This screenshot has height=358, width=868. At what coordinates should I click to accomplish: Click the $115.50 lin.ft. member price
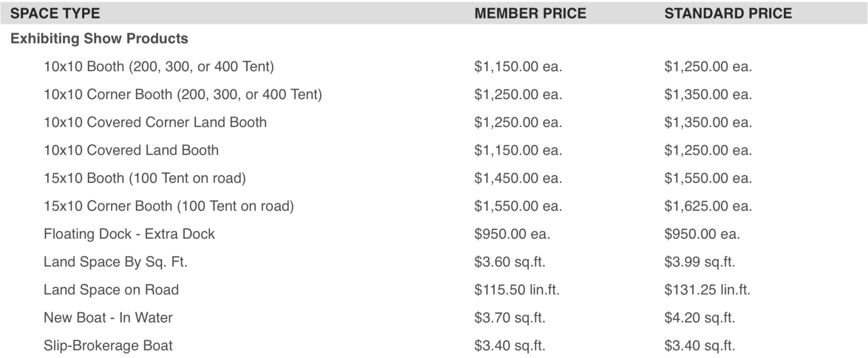[517, 290]
